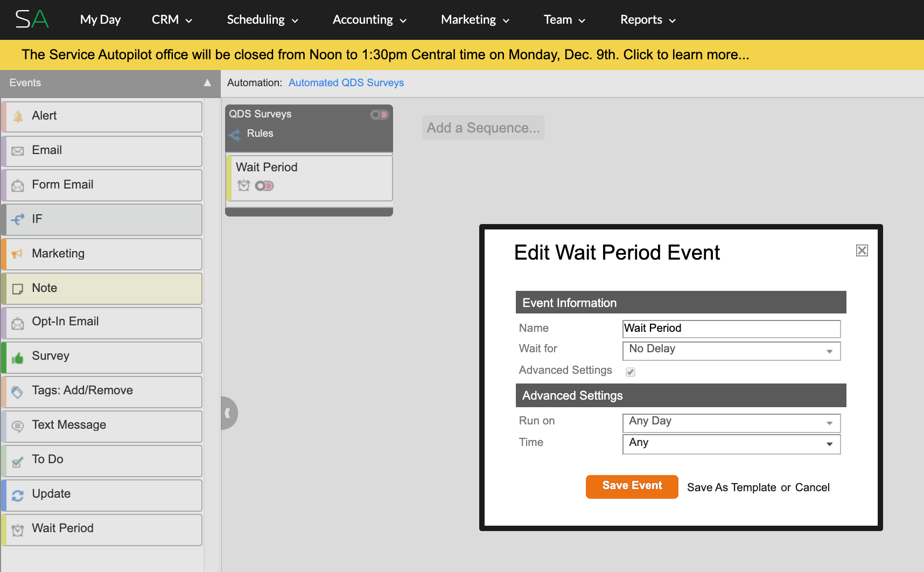The image size is (924, 572).
Task: Open the Scheduling menu
Action: [x=262, y=19]
